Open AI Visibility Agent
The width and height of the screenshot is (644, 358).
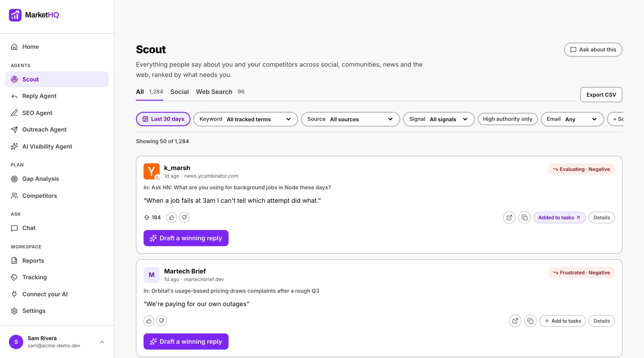[57, 146]
